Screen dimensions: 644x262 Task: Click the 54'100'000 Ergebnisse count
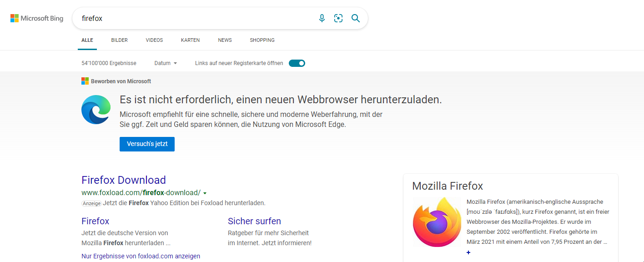(x=109, y=63)
